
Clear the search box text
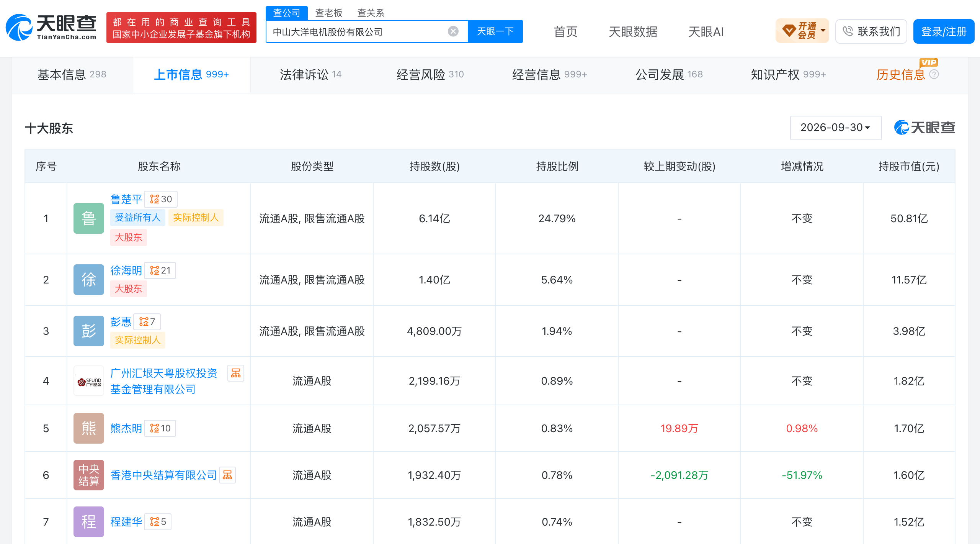click(x=453, y=31)
